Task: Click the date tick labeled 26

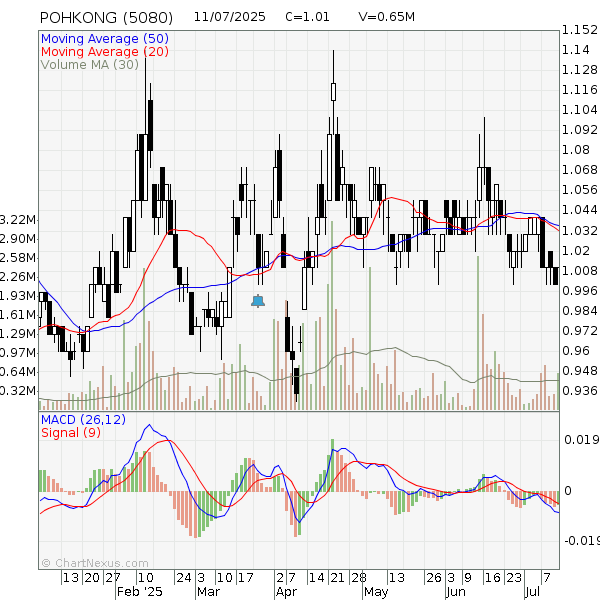Action: (434, 577)
